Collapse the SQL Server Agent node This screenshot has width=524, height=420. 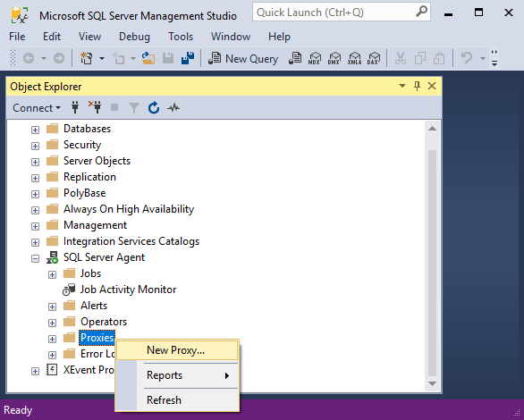[x=35, y=258]
